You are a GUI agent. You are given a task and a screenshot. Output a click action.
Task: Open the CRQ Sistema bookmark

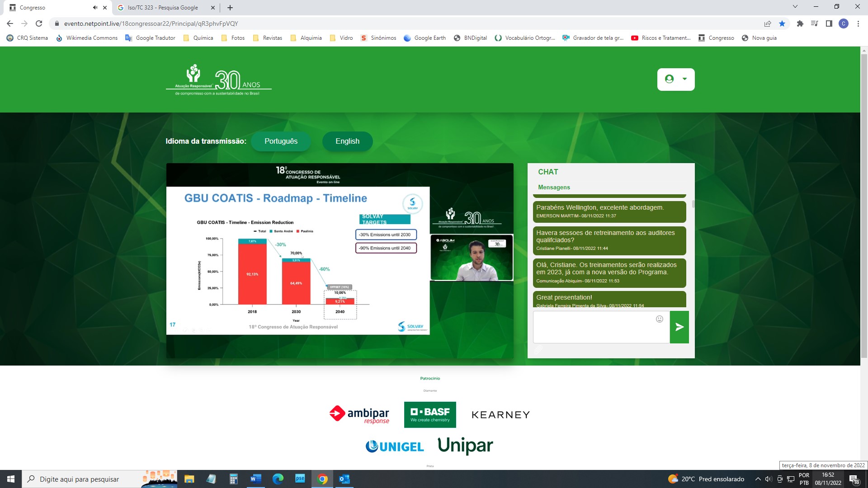(x=27, y=38)
